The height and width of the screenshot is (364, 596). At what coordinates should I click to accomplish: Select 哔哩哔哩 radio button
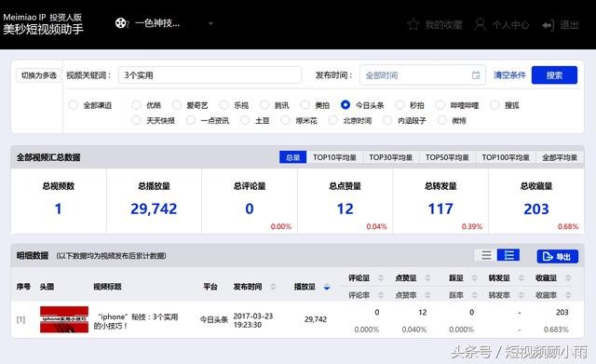coord(440,105)
